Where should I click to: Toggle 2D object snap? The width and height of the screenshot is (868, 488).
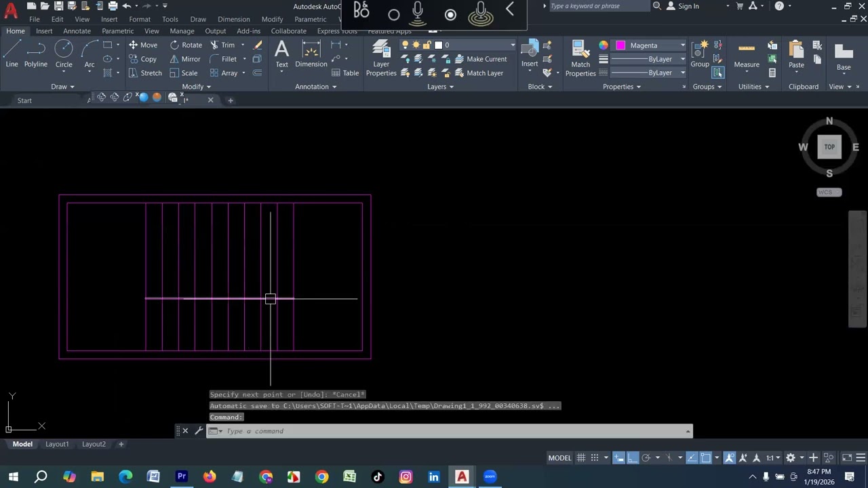705,457
